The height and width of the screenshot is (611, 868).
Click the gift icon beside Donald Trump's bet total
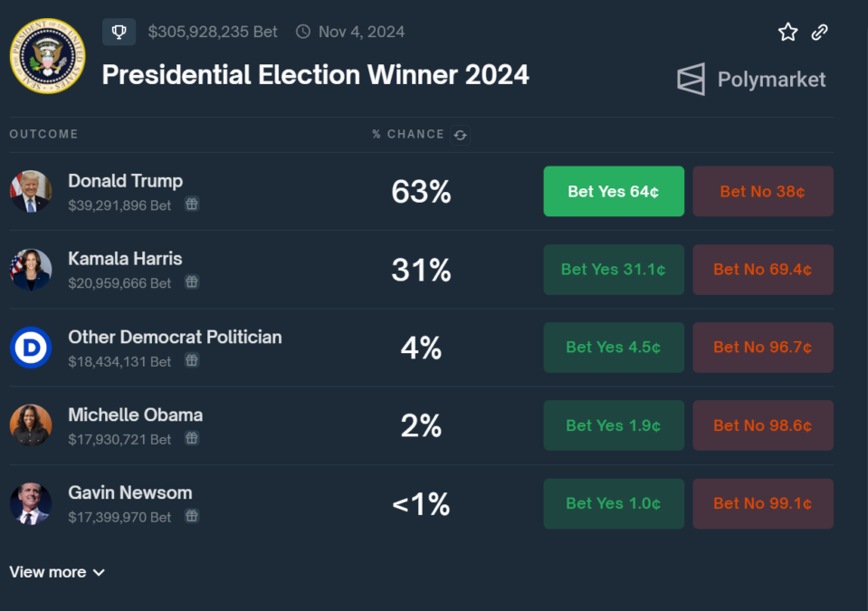pyautogui.click(x=191, y=205)
